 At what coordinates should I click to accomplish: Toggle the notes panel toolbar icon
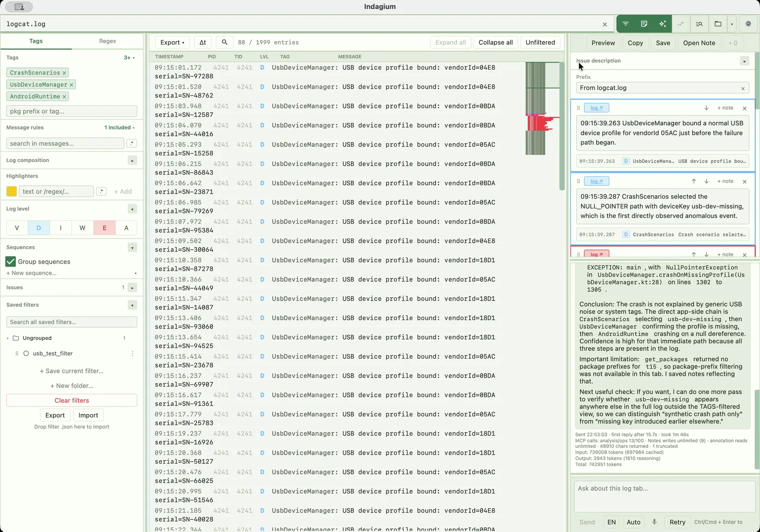[644, 24]
